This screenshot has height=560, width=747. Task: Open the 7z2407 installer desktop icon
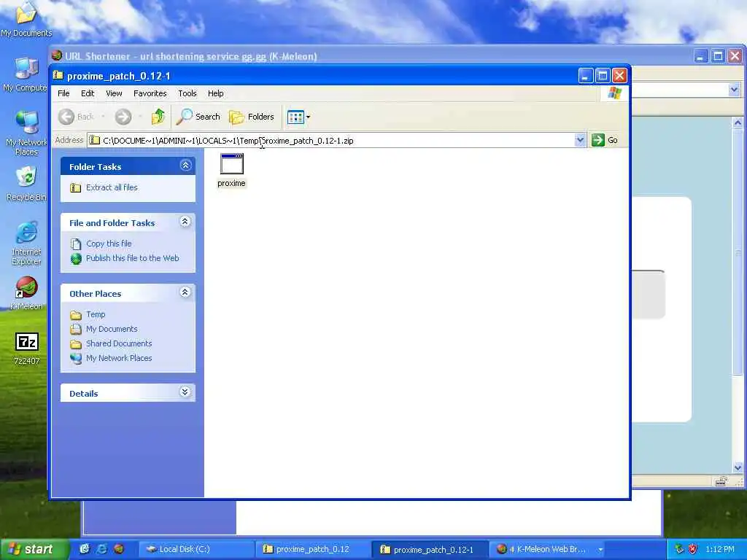(x=27, y=349)
